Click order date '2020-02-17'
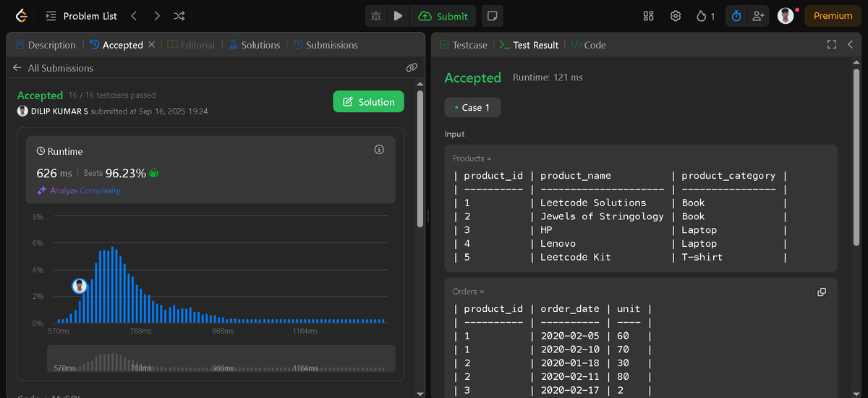 click(x=570, y=390)
